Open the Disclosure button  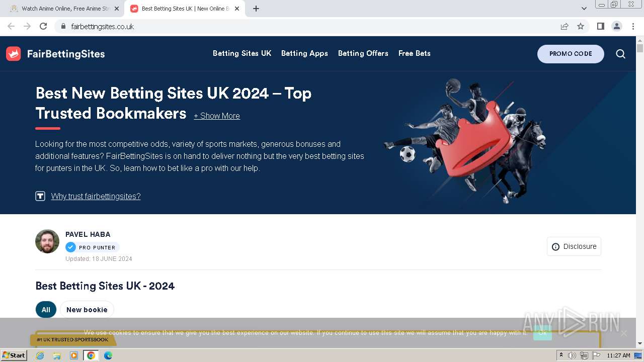point(574,246)
